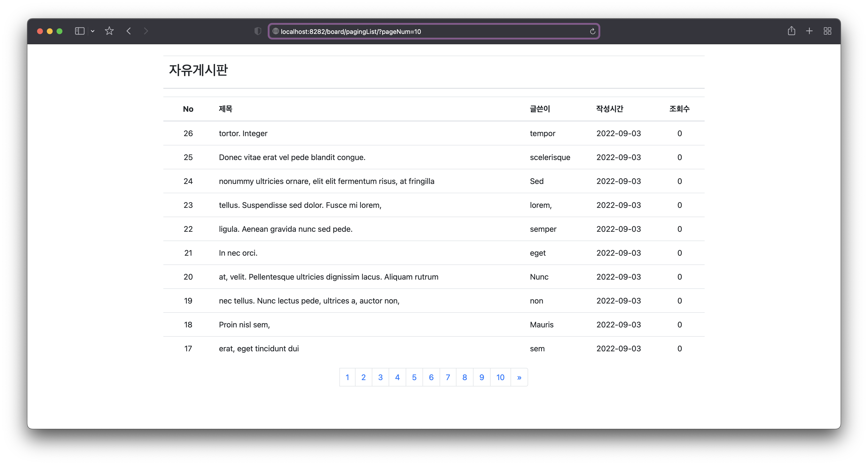Open a new tab with plus icon
This screenshot has height=465, width=868.
tap(809, 31)
